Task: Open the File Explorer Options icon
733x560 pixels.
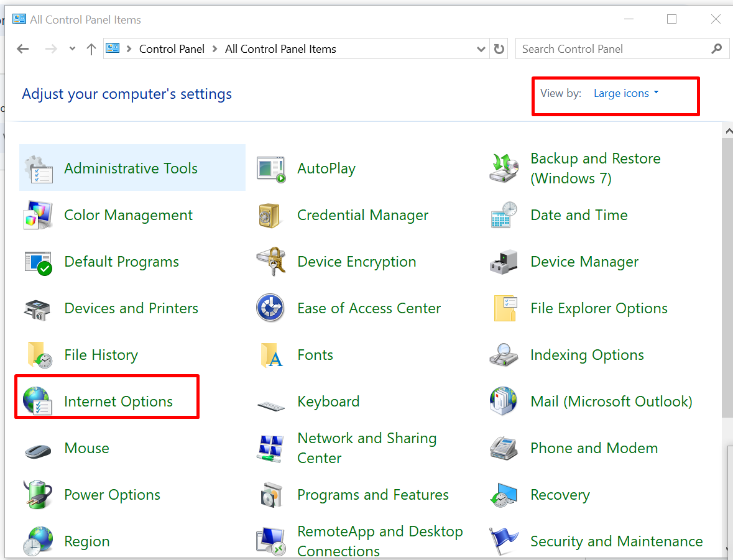Action: point(505,308)
